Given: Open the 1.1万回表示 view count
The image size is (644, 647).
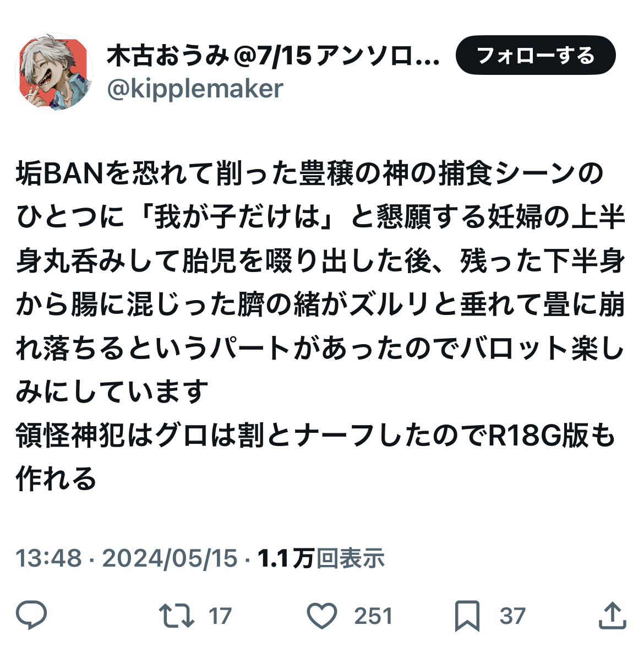Looking at the screenshot, I should pos(320,558).
